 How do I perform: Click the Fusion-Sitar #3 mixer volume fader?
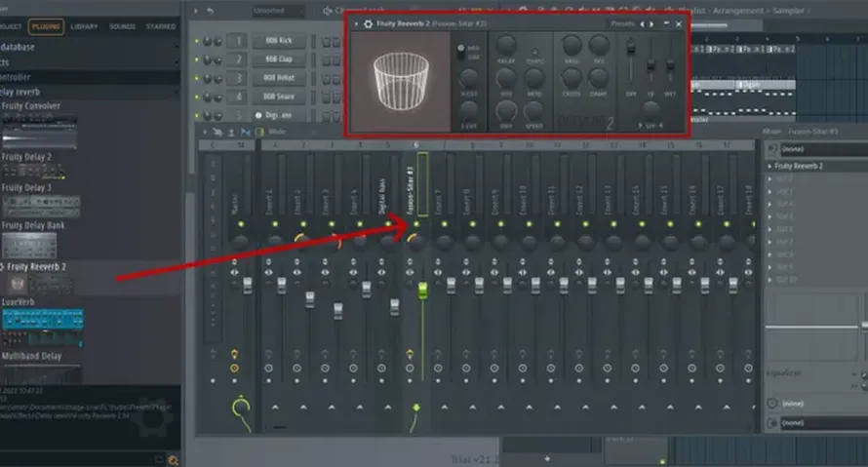point(423,291)
